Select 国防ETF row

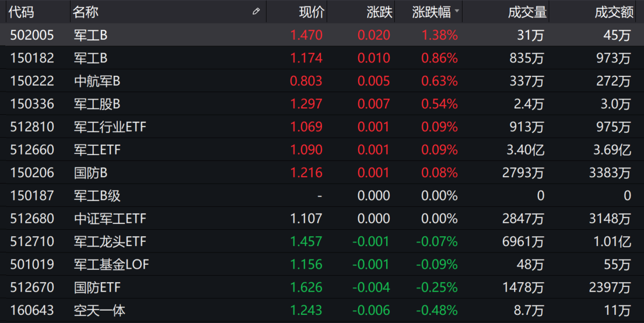tap(97, 287)
